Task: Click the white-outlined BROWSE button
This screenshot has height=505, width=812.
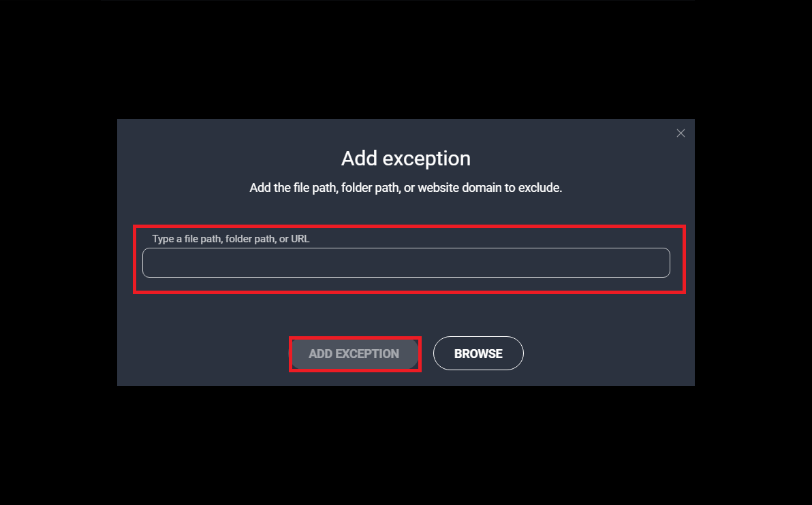Action: (478, 353)
